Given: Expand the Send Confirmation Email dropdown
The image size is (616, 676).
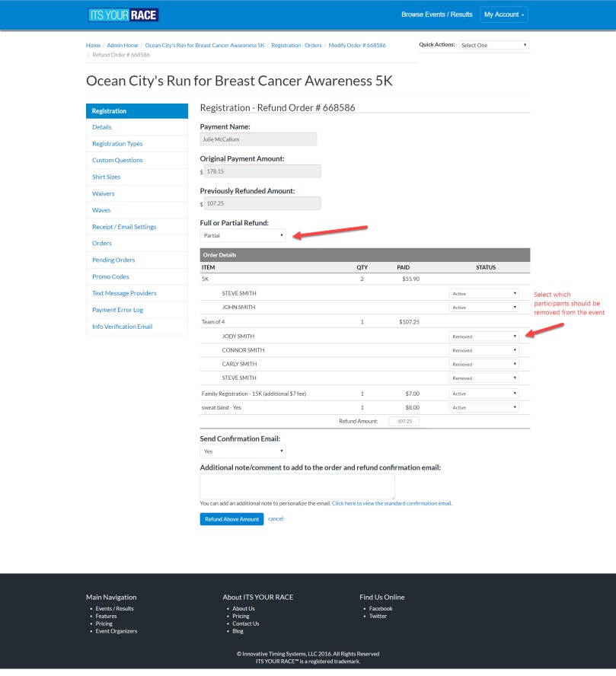Looking at the screenshot, I should pos(243,451).
